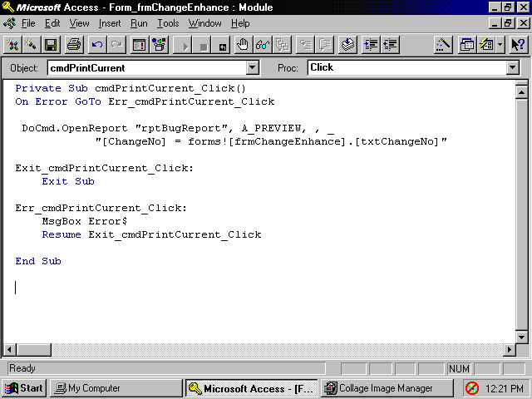This screenshot has height=399, width=532.
Task: Click the Step Over icon
Action: pyautogui.click(x=324, y=45)
